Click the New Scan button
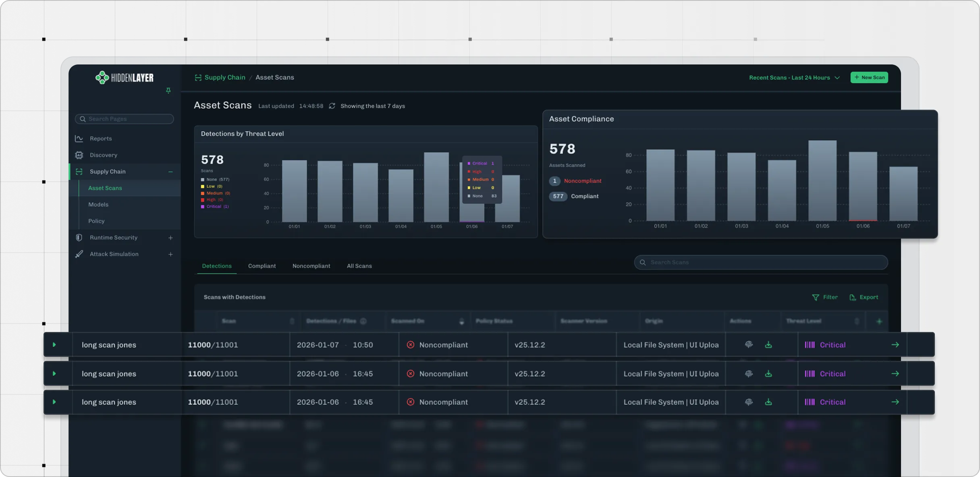Screen dimensions: 980x477 (869, 77)
